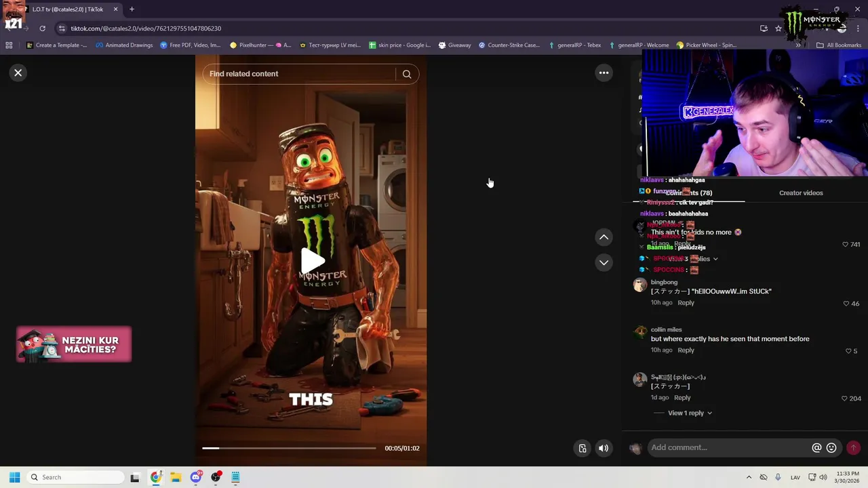Open a new Chrome tab

(x=132, y=9)
